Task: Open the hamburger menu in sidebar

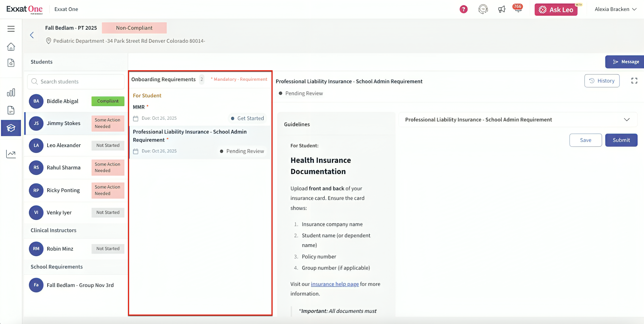Action: click(x=11, y=29)
